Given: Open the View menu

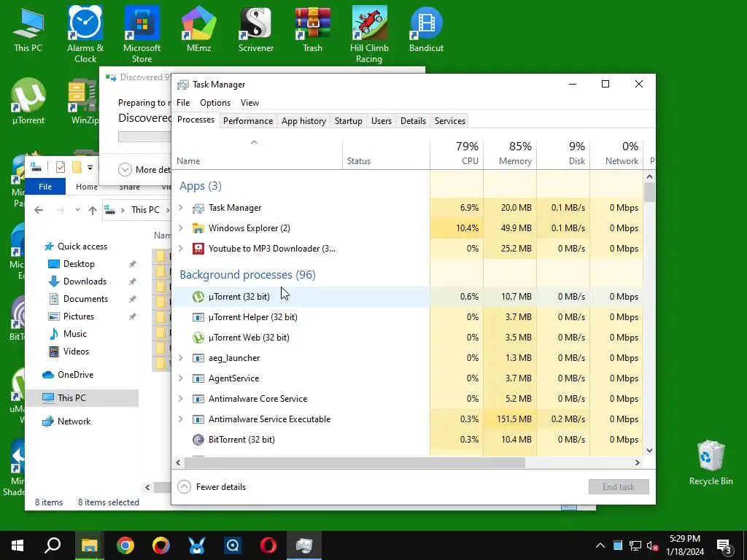Looking at the screenshot, I should point(249,103).
